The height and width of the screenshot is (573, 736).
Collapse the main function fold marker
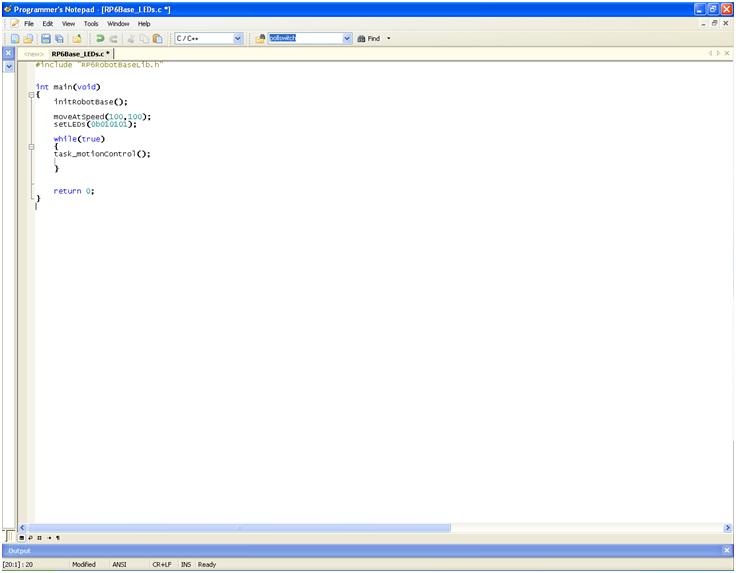[x=31, y=95]
